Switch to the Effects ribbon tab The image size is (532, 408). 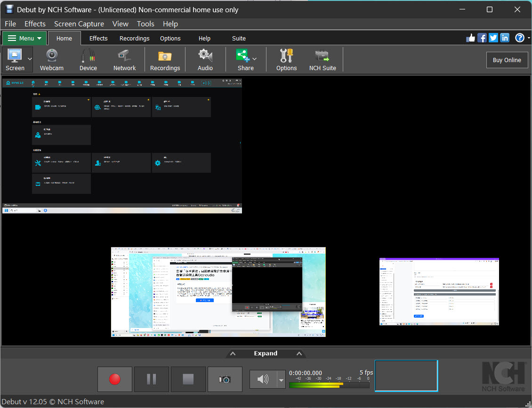pos(98,38)
